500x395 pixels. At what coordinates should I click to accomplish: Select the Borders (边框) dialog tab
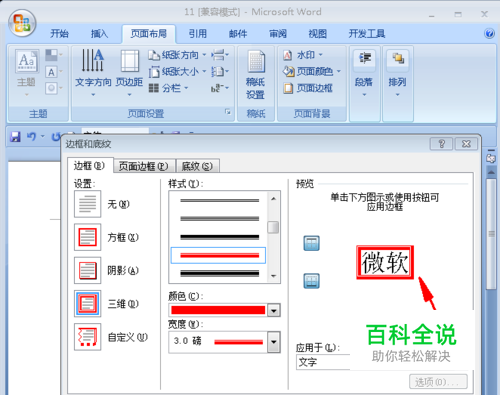coord(89,165)
